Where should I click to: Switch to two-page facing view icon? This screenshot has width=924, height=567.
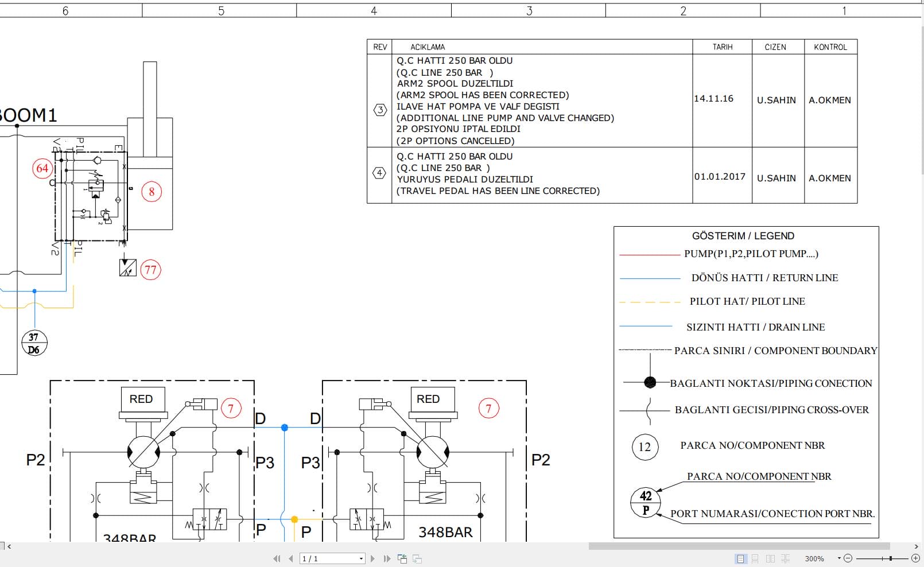pos(770,558)
